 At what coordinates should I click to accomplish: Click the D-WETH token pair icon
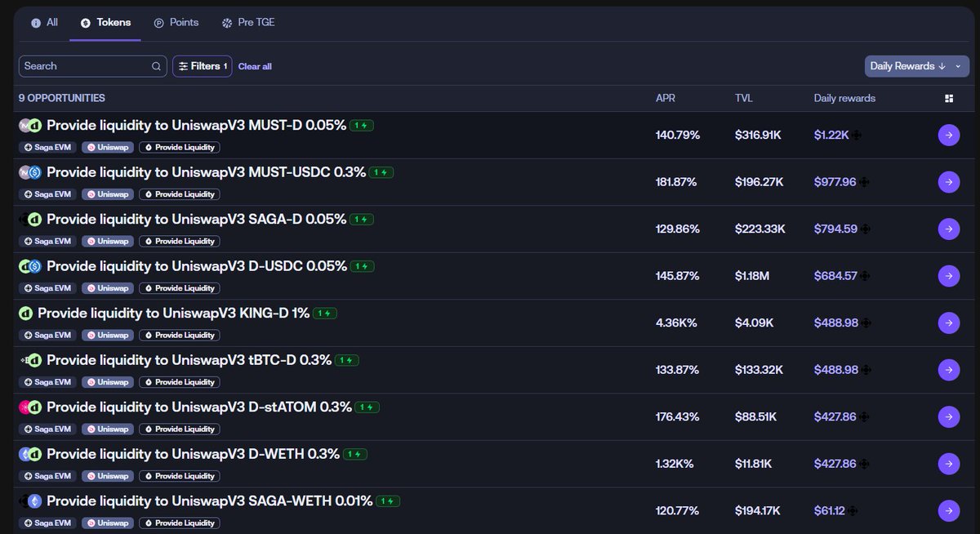click(x=30, y=454)
